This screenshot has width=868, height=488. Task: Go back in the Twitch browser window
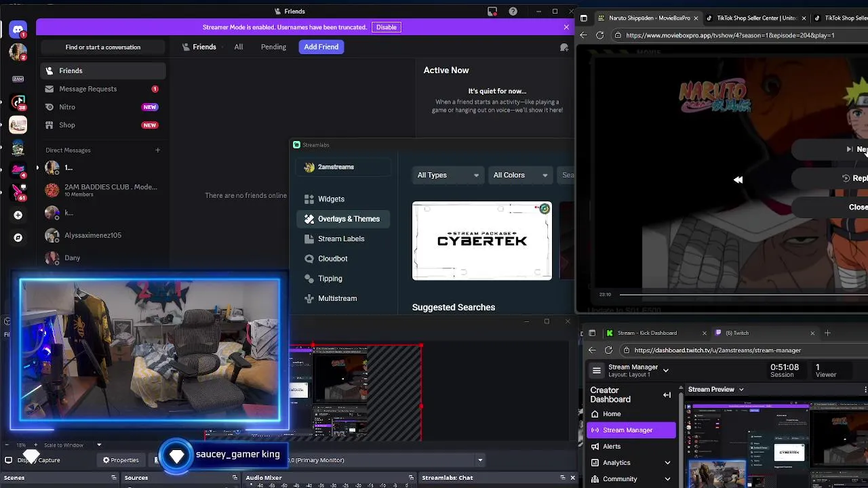[x=592, y=350]
